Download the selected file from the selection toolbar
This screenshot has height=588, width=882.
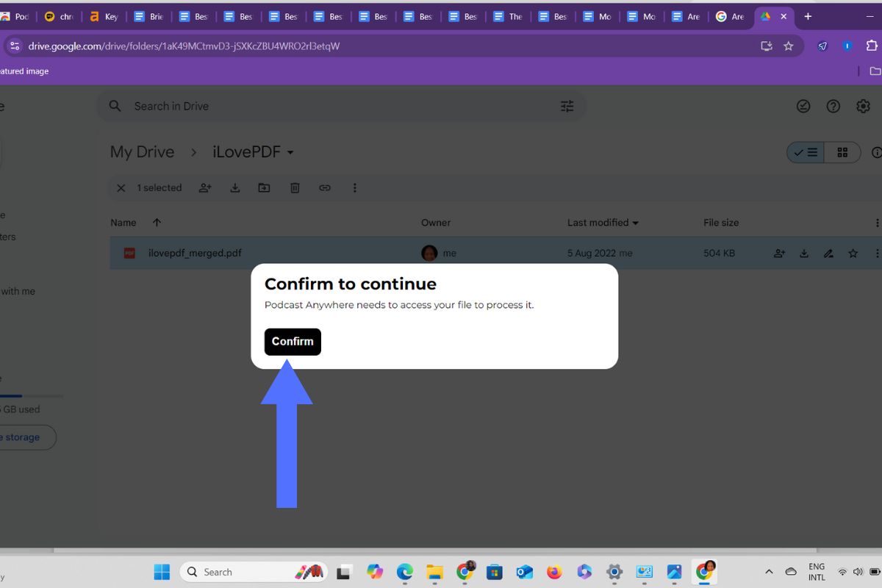pos(235,188)
